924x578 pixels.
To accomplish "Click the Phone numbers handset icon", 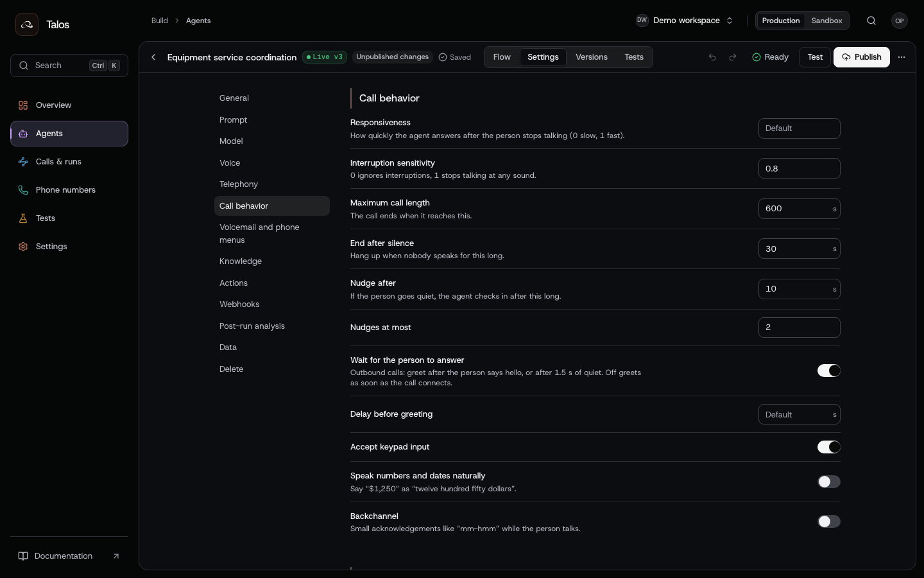I will [23, 190].
